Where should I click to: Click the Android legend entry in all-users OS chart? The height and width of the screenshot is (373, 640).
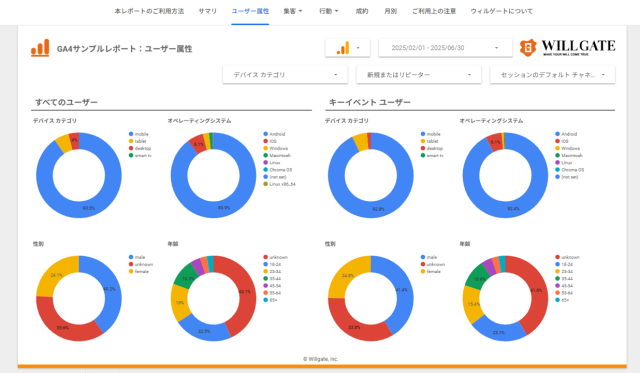click(274, 134)
